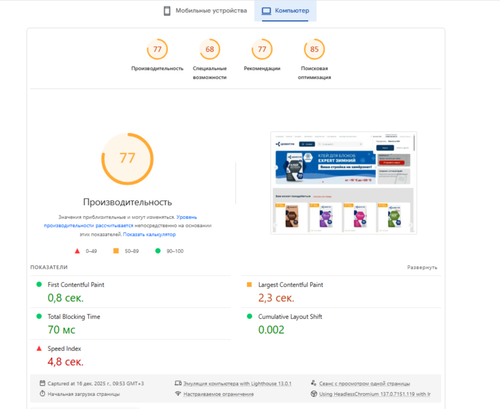Click the large Производительность gauge showing 77
This screenshot has height=409, width=500.
pos(127,159)
